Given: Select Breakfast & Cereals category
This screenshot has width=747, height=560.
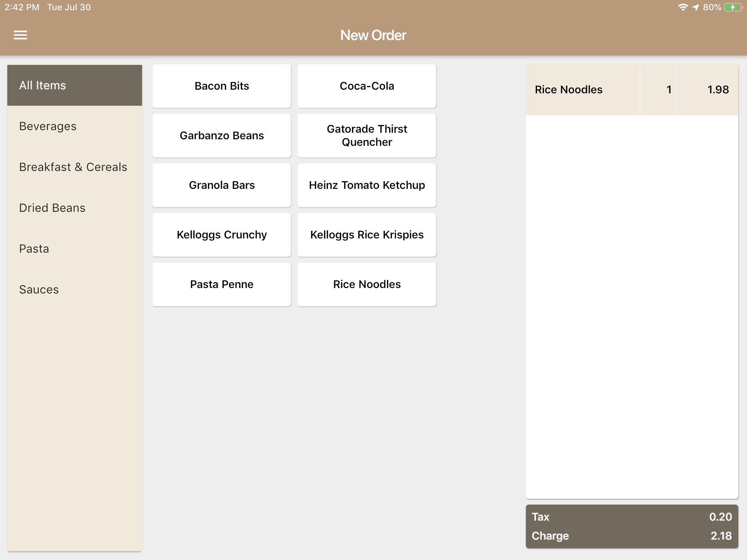Looking at the screenshot, I should tap(73, 167).
